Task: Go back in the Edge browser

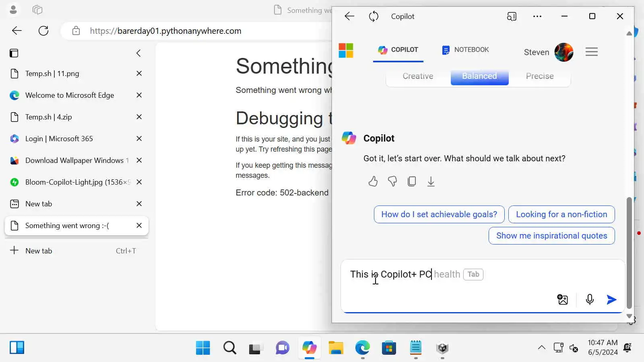Action: [17, 31]
